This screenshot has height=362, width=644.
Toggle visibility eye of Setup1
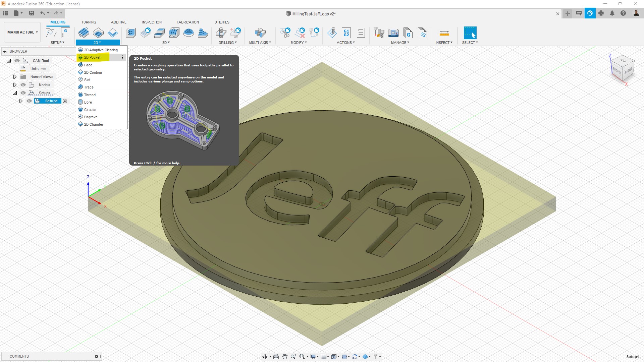(29, 101)
